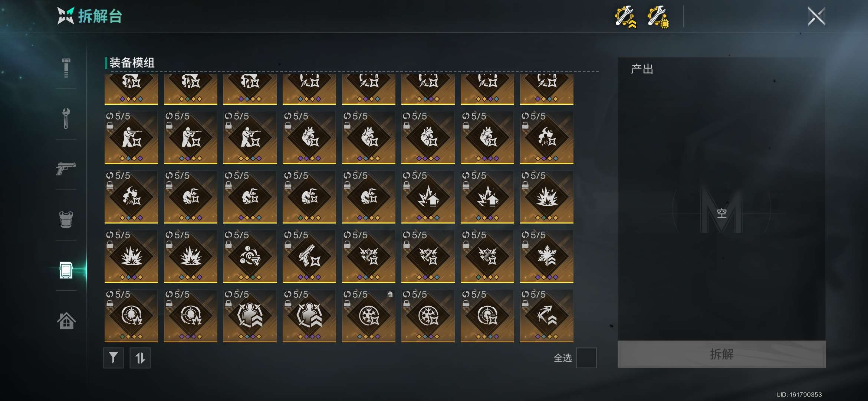Select the screw/bolt materials sidebar icon
This screenshot has width=868, height=401.
click(x=66, y=68)
